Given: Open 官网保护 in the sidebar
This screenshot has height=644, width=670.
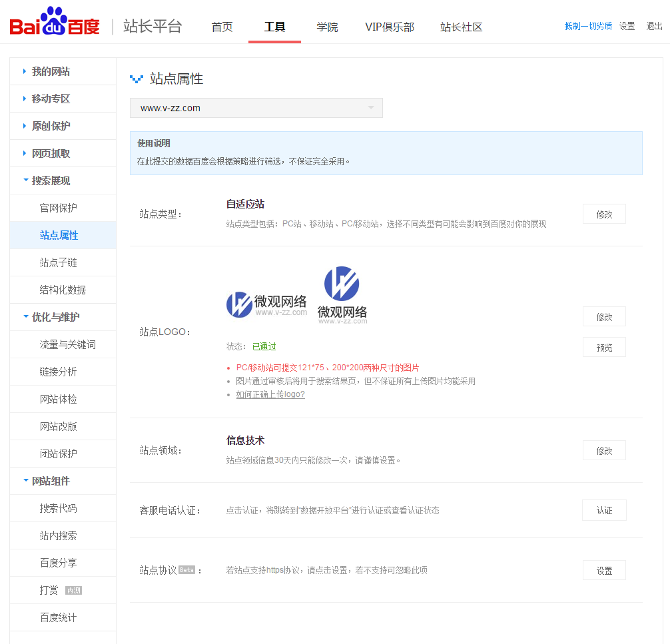Looking at the screenshot, I should click(x=63, y=208).
